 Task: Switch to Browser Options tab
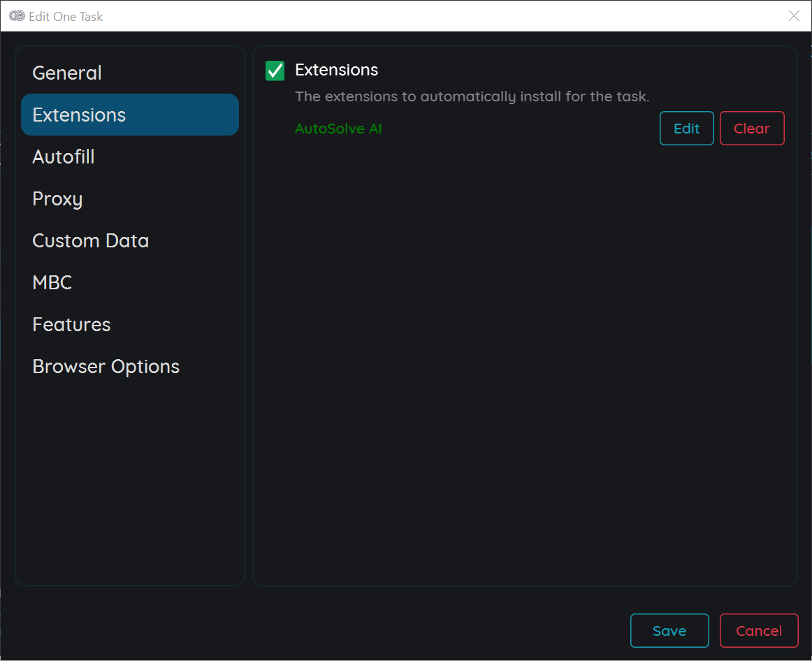coord(106,366)
